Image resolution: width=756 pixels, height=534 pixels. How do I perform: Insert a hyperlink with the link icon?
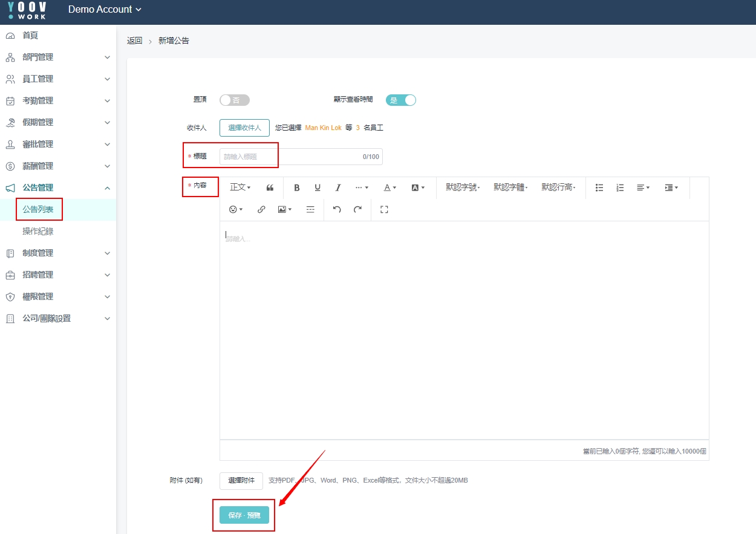tap(261, 209)
